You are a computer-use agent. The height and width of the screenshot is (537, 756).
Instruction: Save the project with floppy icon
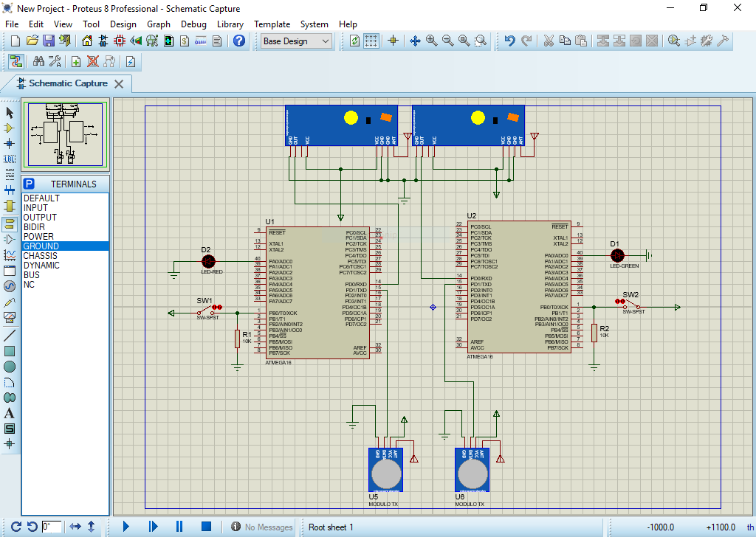click(49, 41)
